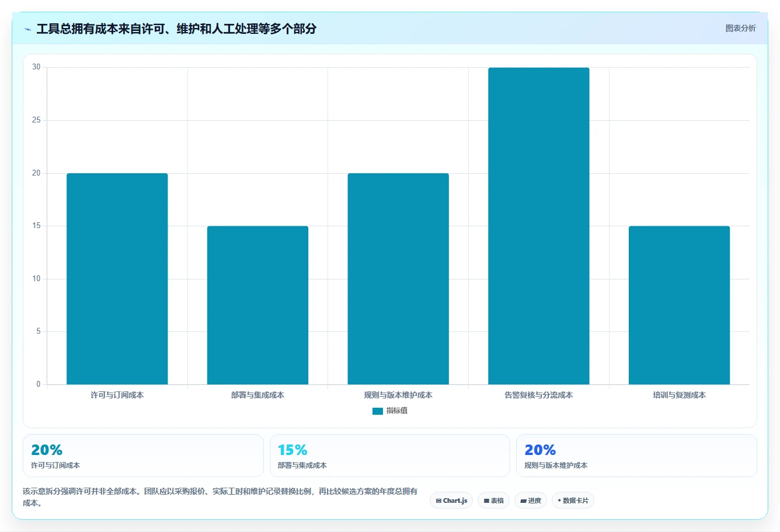780x532 pixels.
Task: Click the 部署与集成成本 label under the 15% card
Action: [x=302, y=466]
